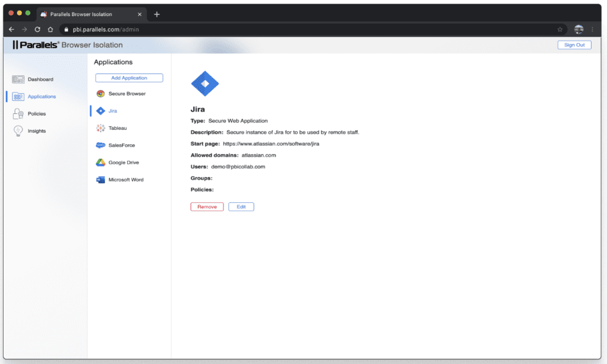This screenshot has height=364, width=607.
Task: Click the Add Application button
Action: click(x=129, y=78)
